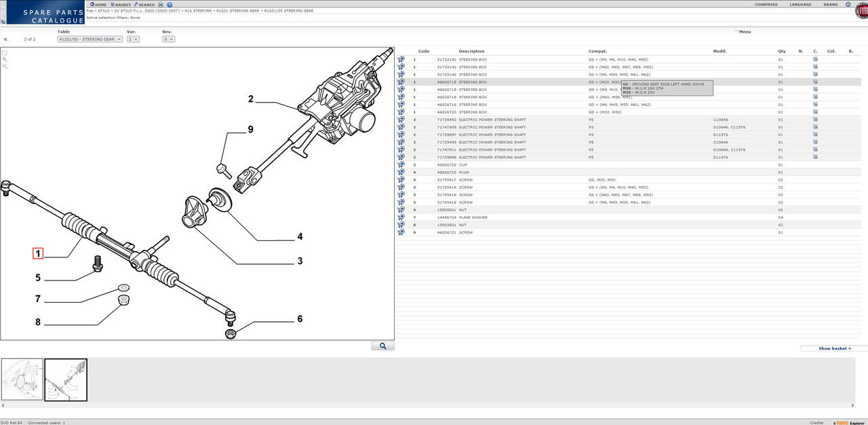This screenshot has height=425, width=868.
Task: Select callout number 3 on the diagram
Action: tap(300, 261)
